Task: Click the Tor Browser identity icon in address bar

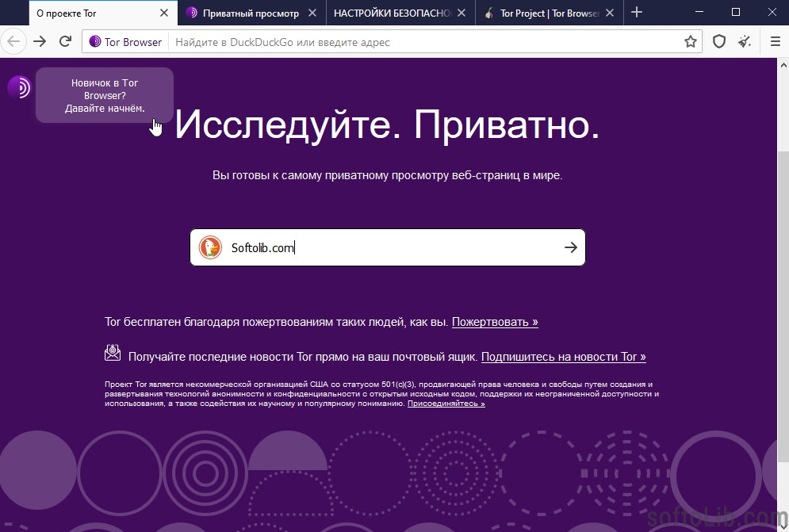Action: [95, 42]
